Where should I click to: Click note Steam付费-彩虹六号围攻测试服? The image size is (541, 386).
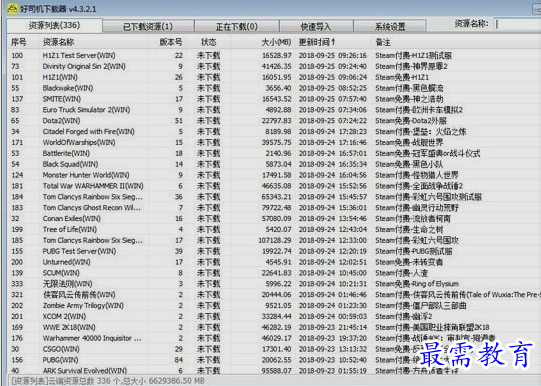[x=429, y=197]
